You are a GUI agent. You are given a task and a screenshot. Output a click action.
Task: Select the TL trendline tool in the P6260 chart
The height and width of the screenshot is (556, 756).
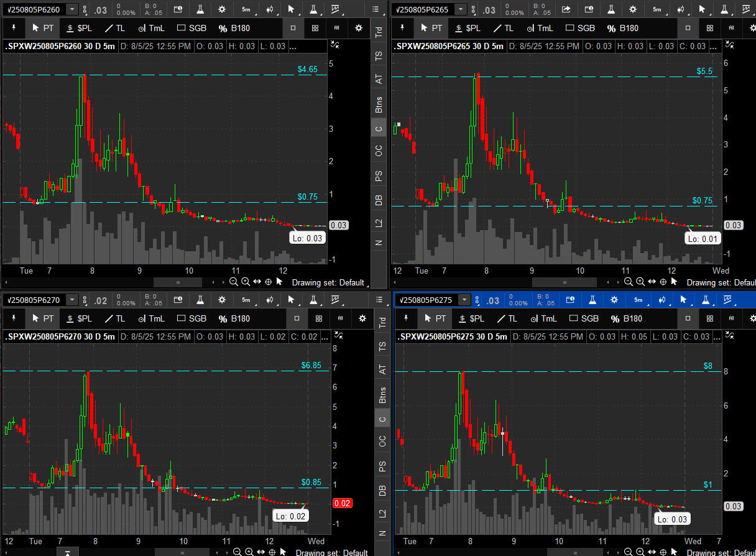click(x=116, y=28)
